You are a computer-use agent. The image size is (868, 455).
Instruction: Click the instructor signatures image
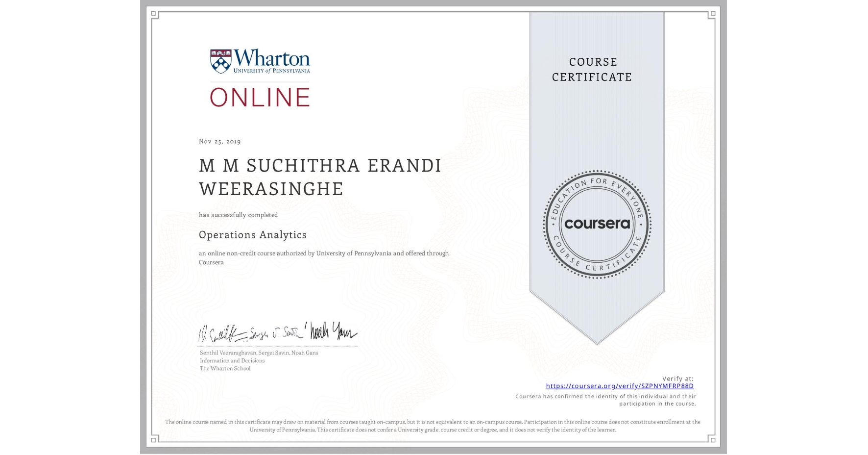[x=278, y=332]
